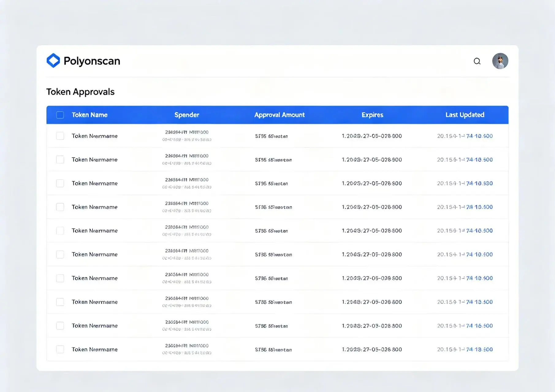Click the Last Updated link ending 16.330
The height and width of the screenshot is (392, 555).
tap(479, 183)
